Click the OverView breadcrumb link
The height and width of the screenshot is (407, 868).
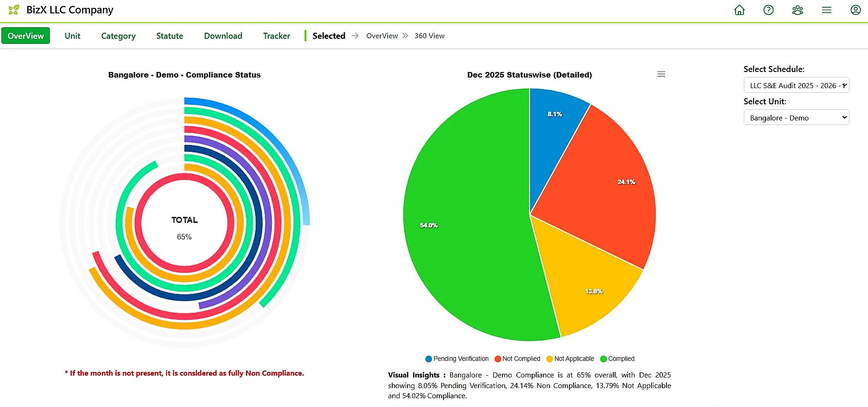coord(382,36)
